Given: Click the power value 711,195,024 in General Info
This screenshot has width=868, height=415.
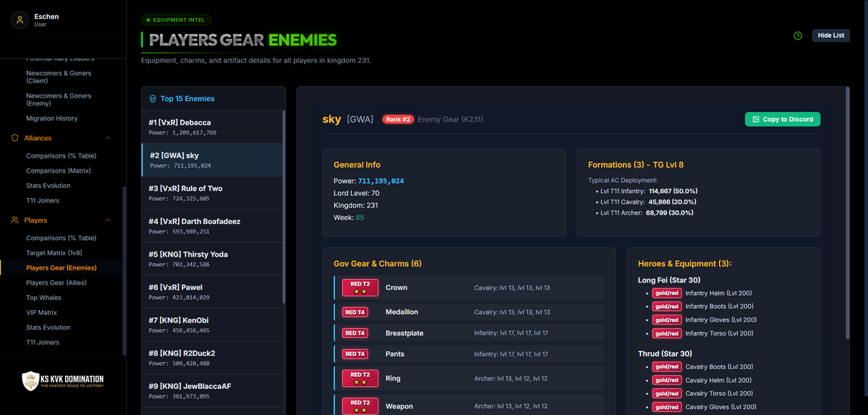Looking at the screenshot, I should (380, 181).
